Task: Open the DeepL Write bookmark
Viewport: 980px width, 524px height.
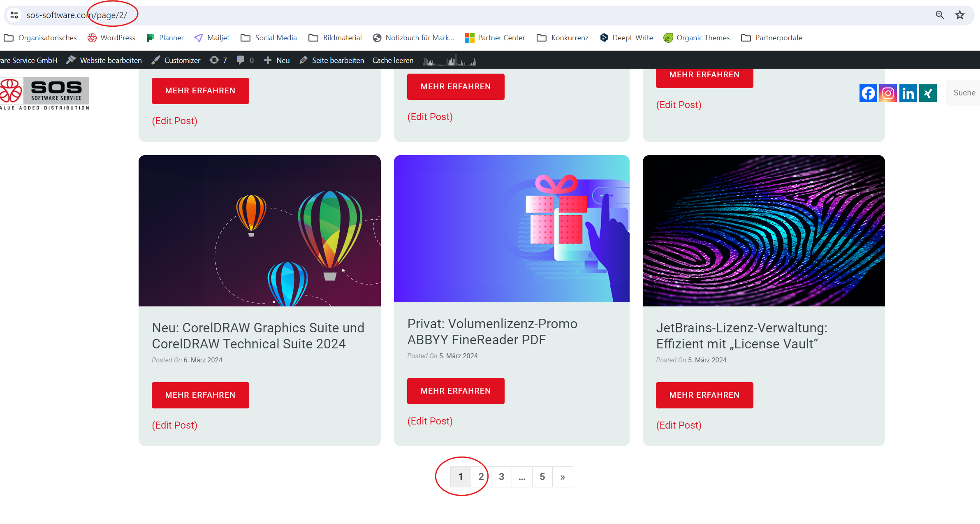Action: pos(626,38)
